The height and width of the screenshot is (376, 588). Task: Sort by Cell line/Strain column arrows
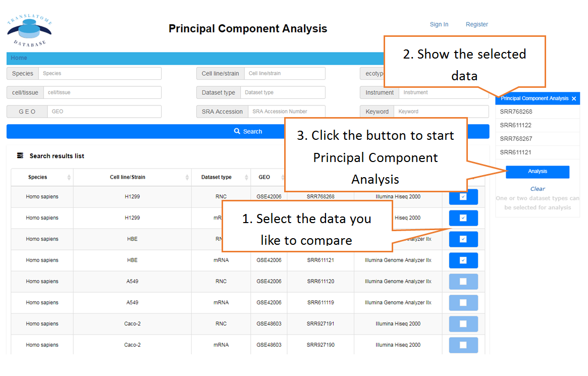coord(187,177)
